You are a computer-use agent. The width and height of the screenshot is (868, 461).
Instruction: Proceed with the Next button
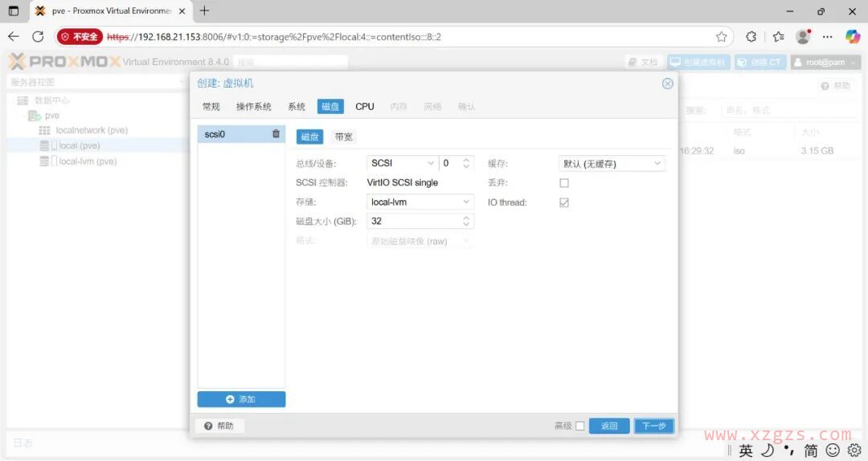pyautogui.click(x=653, y=426)
